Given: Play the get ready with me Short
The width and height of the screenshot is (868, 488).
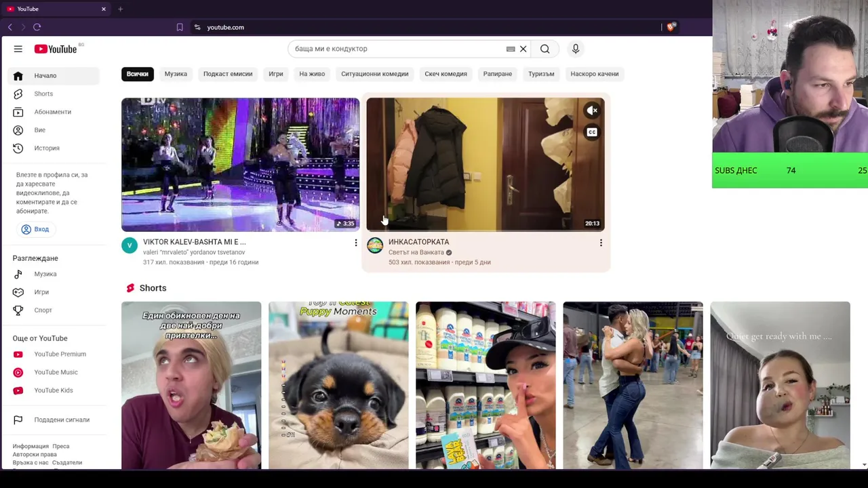Looking at the screenshot, I should 780,385.
